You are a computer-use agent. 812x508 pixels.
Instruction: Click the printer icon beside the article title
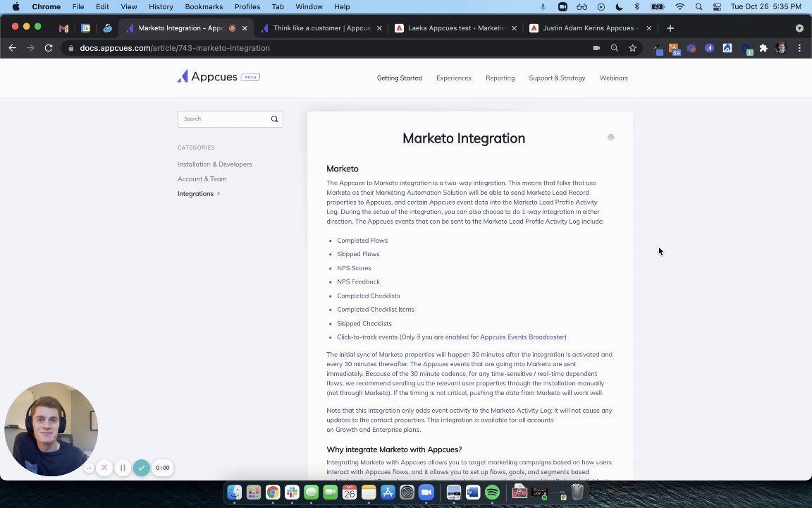[611, 138]
